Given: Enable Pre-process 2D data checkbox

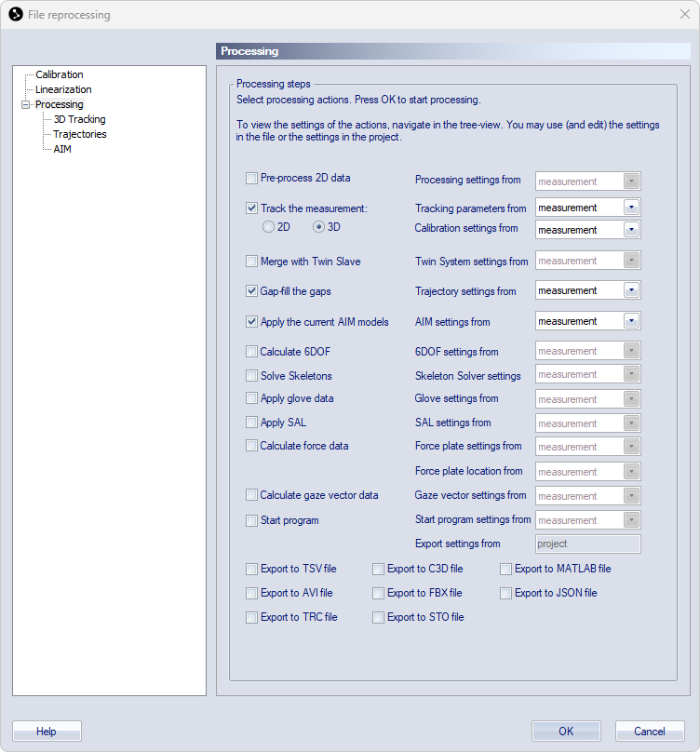Looking at the screenshot, I should coord(251,179).
